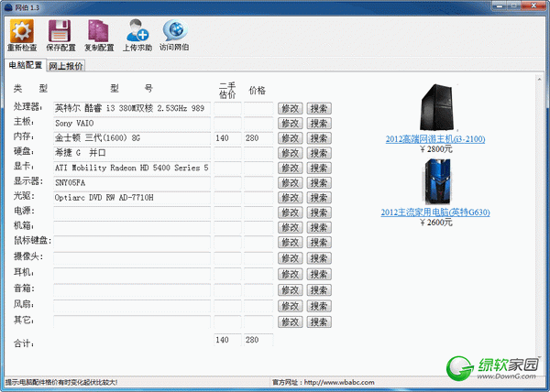Screen dimensions: 550x392
Task: Click the 重新检查 gear icon
Action: point(22,31)
